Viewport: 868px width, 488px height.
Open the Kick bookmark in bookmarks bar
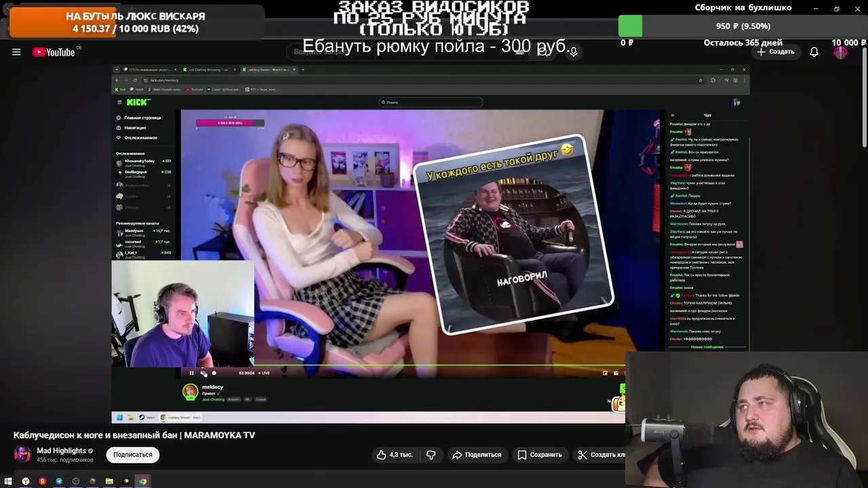[x=120, y=89]
